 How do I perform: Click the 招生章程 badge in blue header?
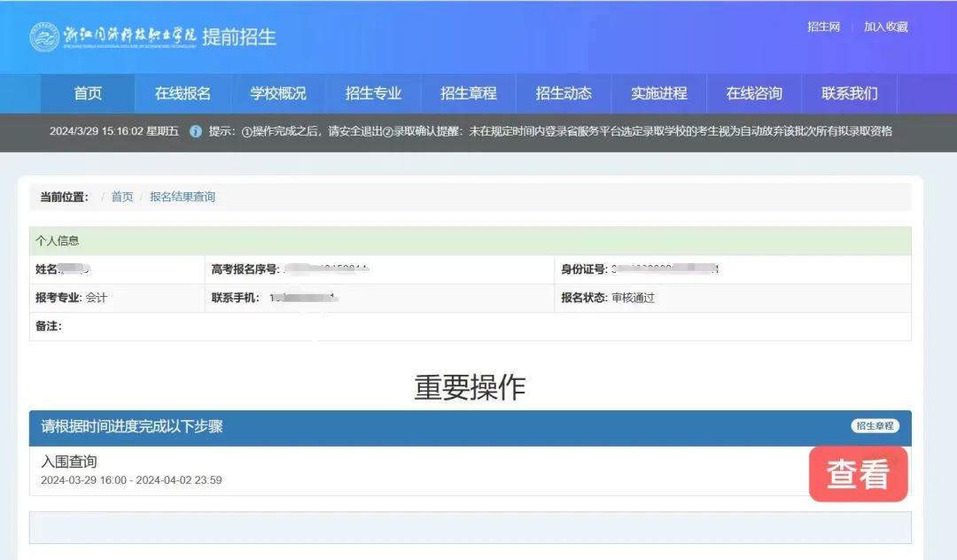click(875, 426)
